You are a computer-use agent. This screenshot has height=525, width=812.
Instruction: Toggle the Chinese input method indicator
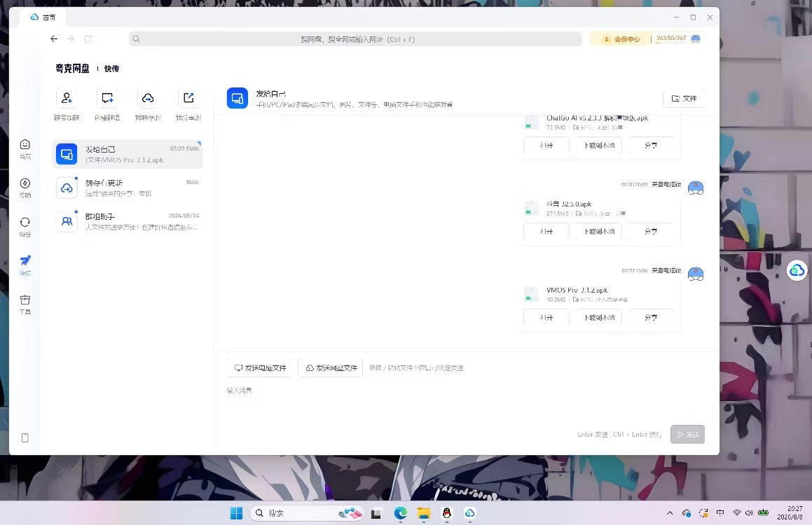coord(720,513)
